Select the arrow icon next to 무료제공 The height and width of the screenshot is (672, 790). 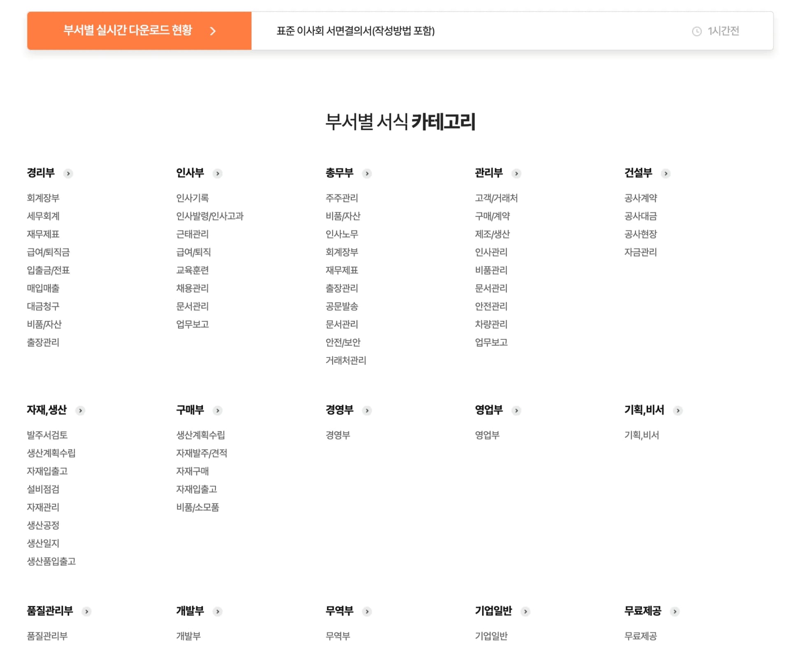tap(675, 612)
